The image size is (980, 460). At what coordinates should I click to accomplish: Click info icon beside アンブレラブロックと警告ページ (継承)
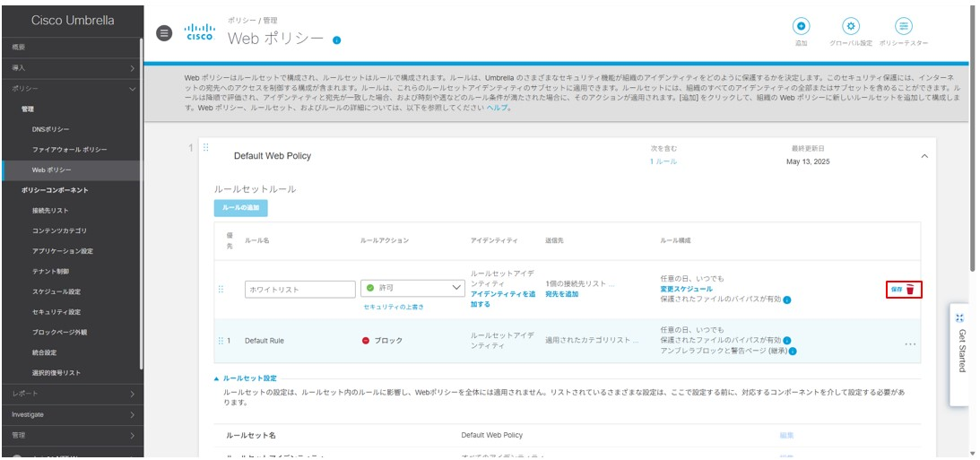tap(793, 352)
